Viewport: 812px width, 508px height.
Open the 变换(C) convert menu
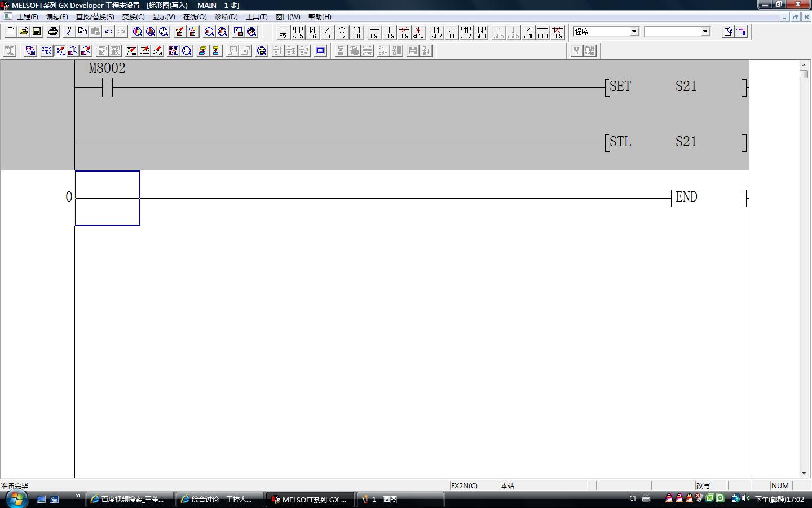(x=133, y=17)
